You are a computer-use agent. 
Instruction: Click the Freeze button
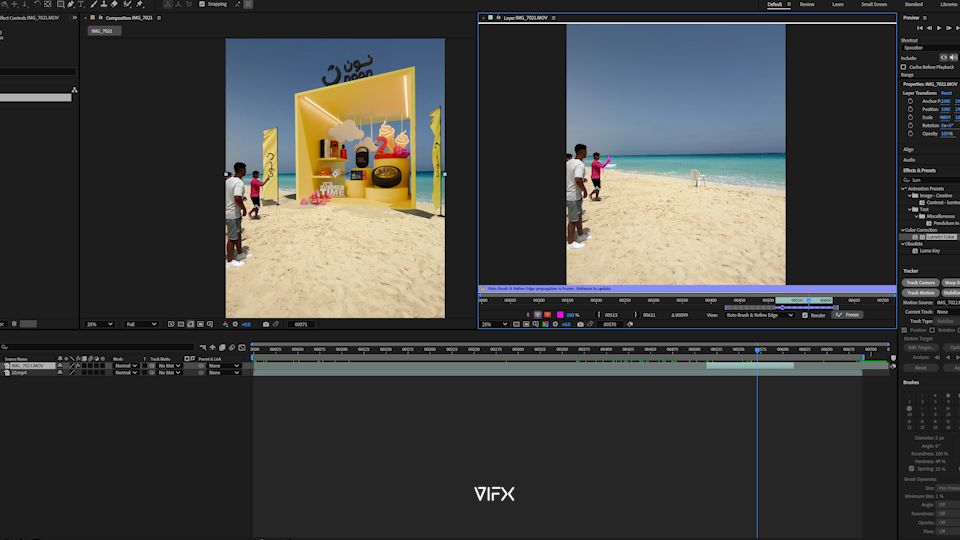pos(848,315)
